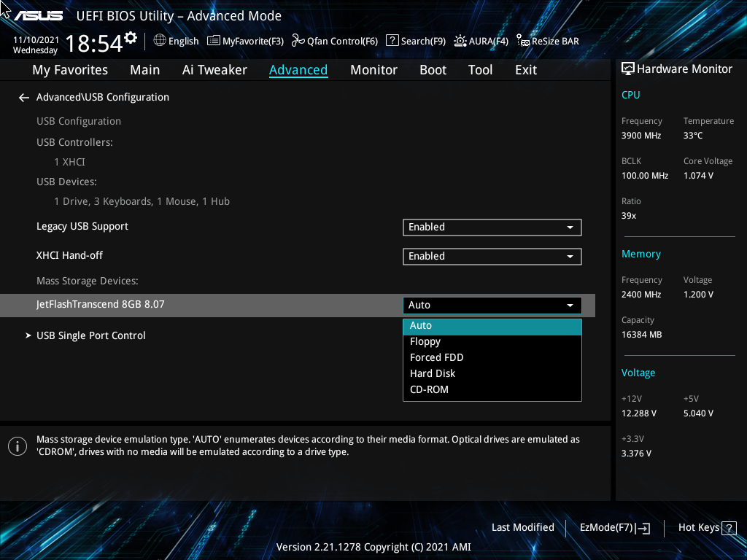Choose CD-ROM emulation type
Screen dimensions: 747x560
click(x=492, y=389)
